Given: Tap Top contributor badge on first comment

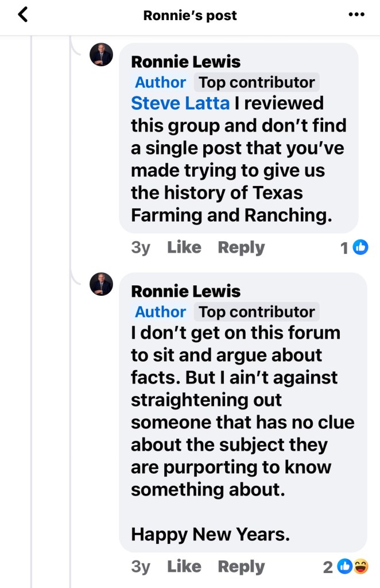Looking at the screenshot, I should pyautogui.click(x=257, y=83).
